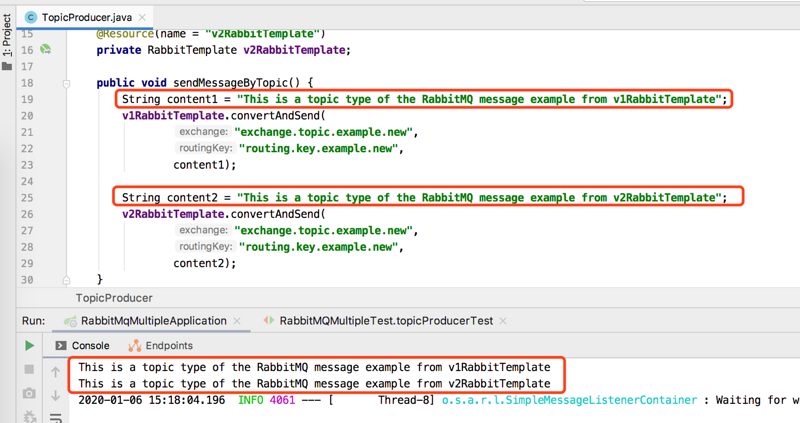The width and height of the screenshot is (800, 423).
Task: Click the Spring bean gutter icon on line 16
Action: (x=45, y=49)
